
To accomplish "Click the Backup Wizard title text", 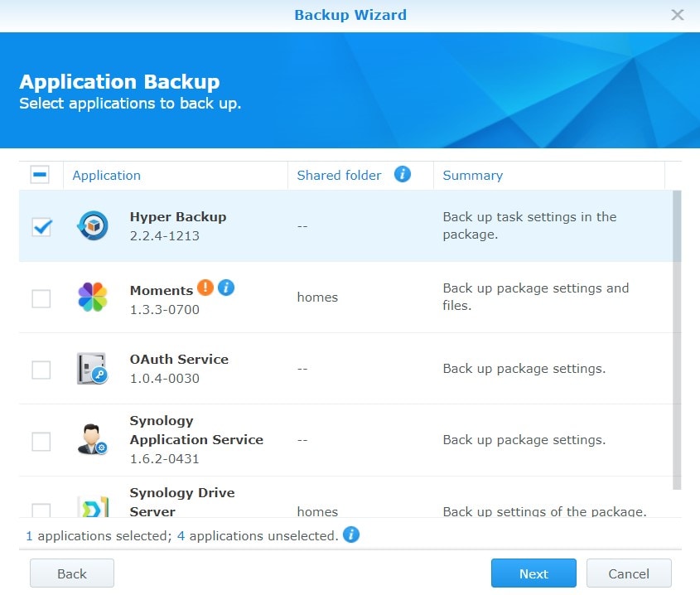I will click(x=350, y=15).
